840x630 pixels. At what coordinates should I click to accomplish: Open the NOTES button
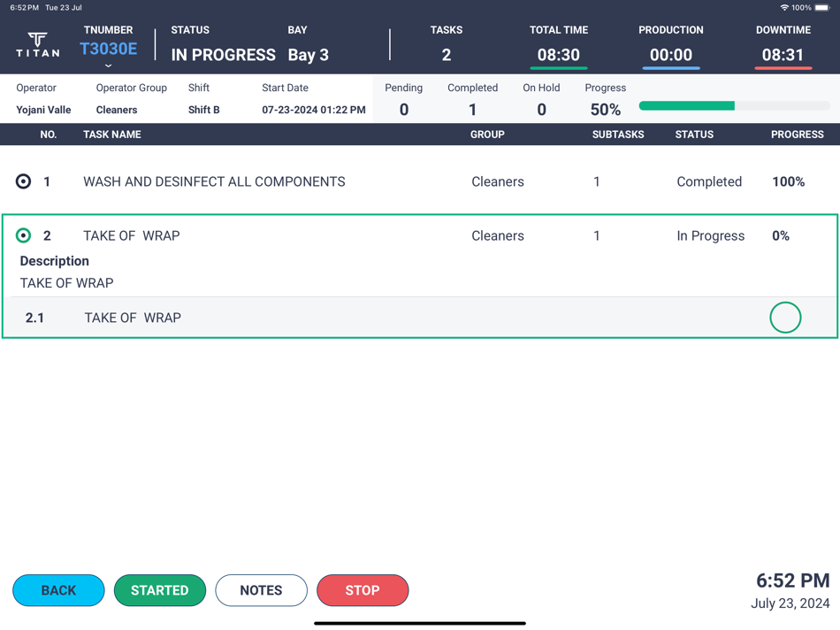tap(261, 590)
